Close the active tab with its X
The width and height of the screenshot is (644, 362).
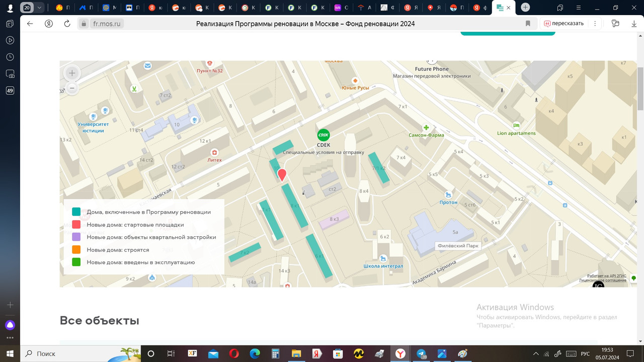coord(509,8)
